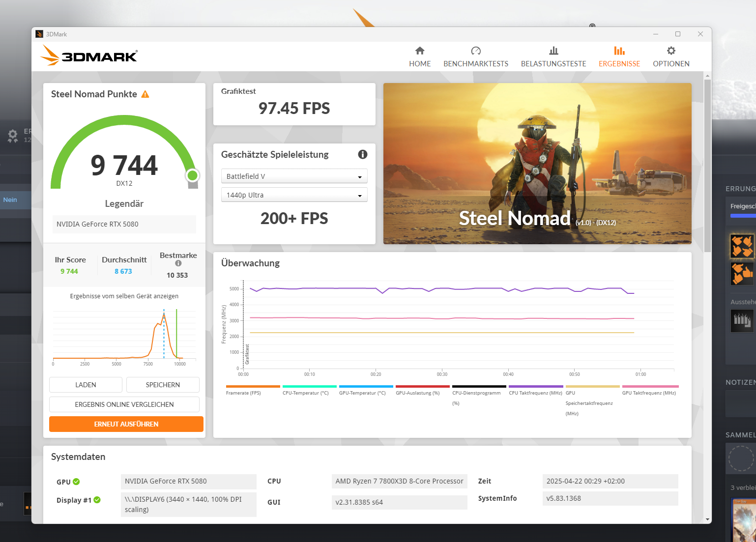The height and width of the screenshot is (542, 756).
Task: Click the 97.45 FPS Grafiktest result
Action: (x=294, y=109)
